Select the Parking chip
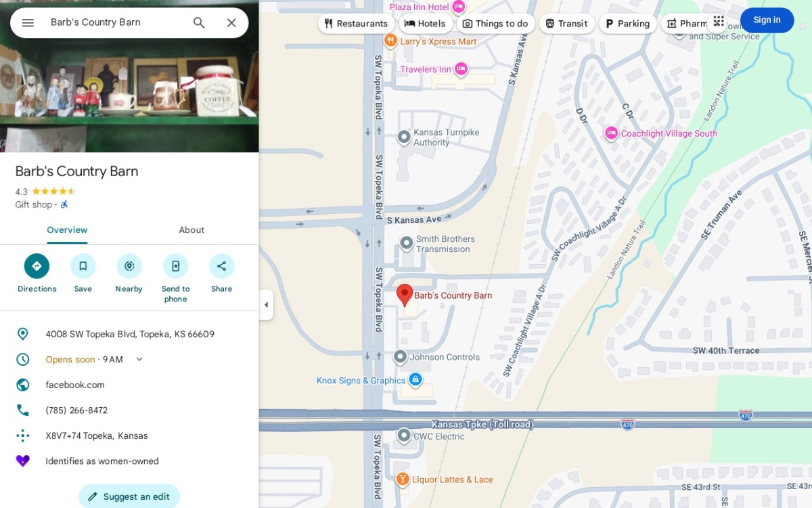The height and width of the screenshot is (508, 812). [x=627, y=24]
